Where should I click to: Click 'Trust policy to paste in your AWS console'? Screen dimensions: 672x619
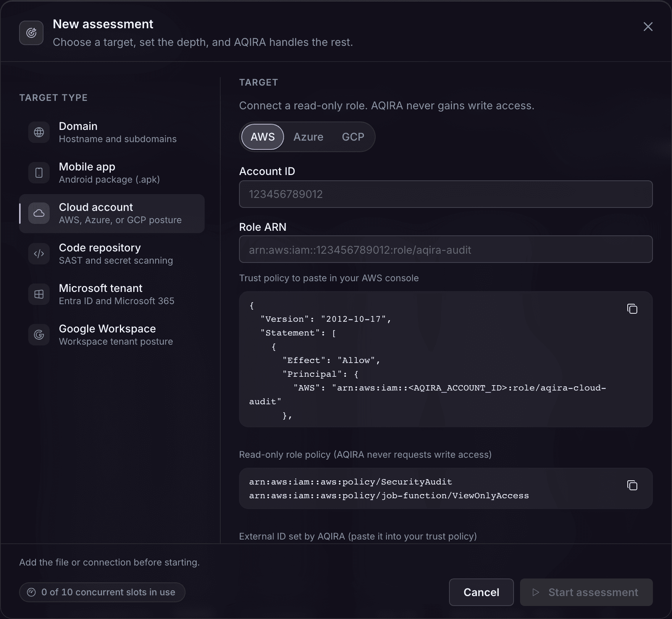[329, 278]
